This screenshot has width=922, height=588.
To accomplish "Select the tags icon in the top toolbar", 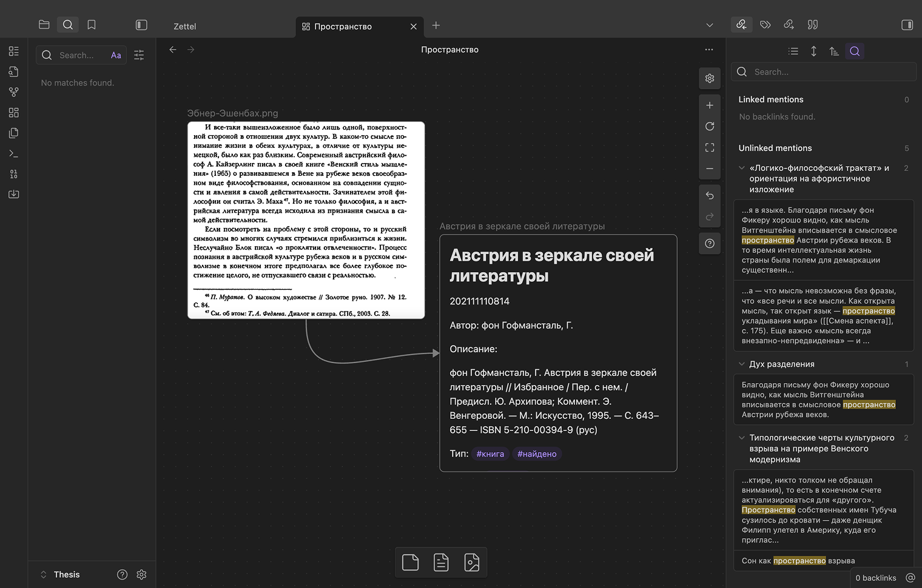I will (x=766, y=24).
